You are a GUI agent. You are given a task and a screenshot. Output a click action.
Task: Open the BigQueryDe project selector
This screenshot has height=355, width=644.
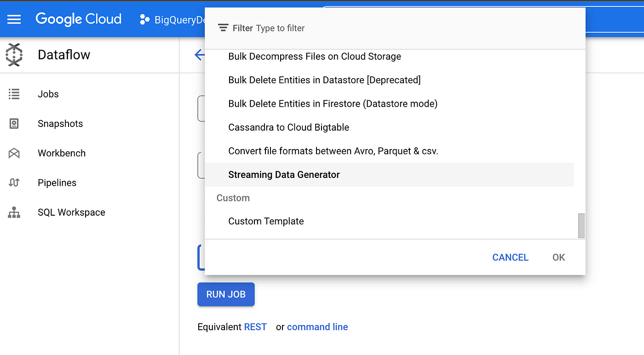click(x=172, y=20)
